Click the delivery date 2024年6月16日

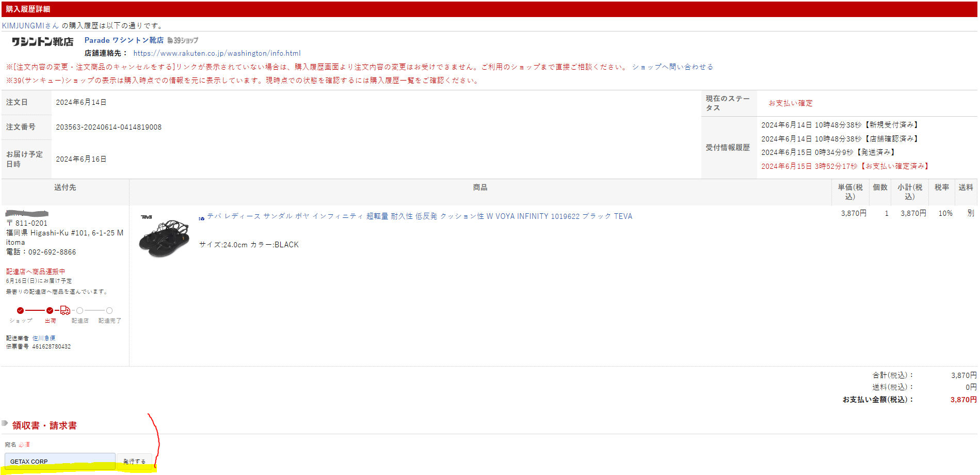click(81, 159)
